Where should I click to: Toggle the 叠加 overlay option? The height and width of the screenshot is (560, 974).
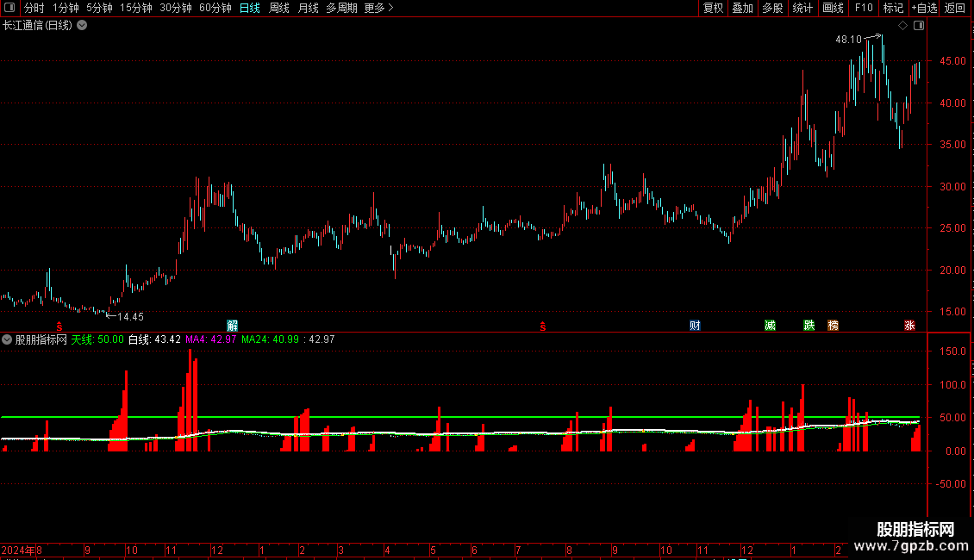743,8
